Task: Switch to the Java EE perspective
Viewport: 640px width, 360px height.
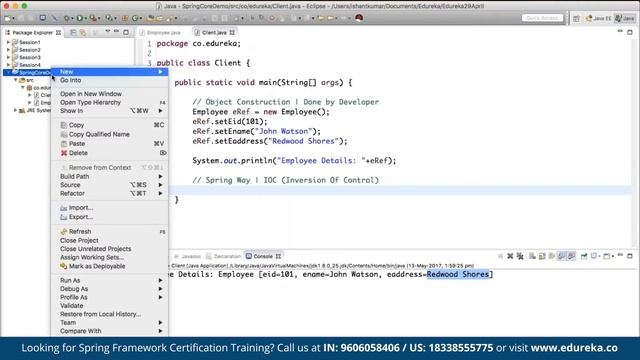Action: [x=599, y=18]
